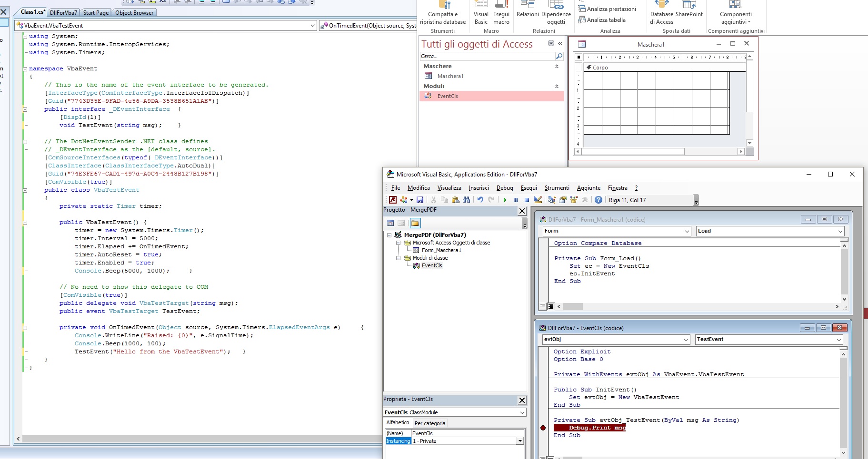Switch Form_Maschera1 code to Full Module view
The height and width of the screenshot is (459, 868).
[551, 306]
